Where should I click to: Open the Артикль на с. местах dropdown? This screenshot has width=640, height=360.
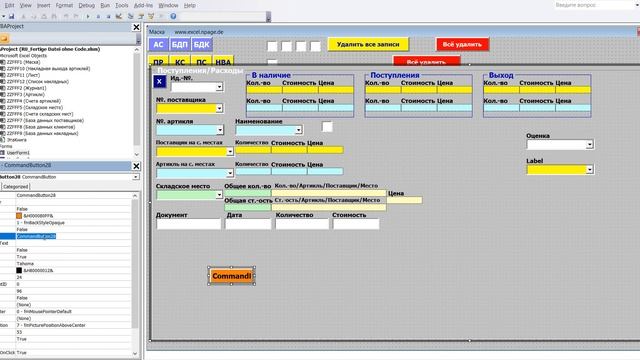pos(230,173)
